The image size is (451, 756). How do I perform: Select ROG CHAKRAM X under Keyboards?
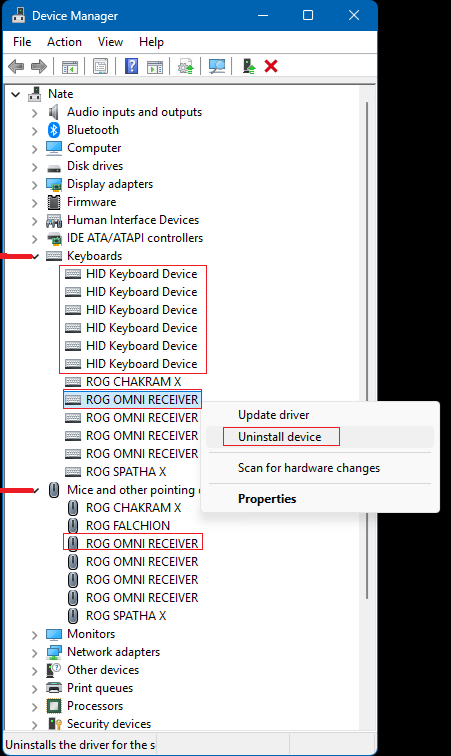coord(134,382)
